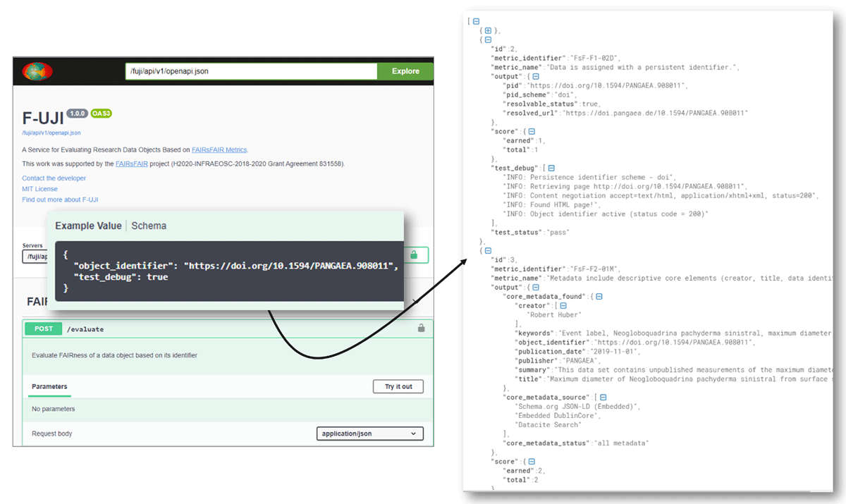The image size is (846, 504).
Task: Click the Evaluate FAIRness description text
Action: pyautogui.click(x=114, y=355)
